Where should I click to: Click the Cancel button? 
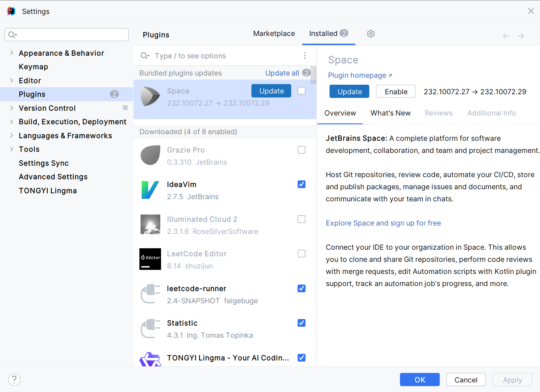466,380
